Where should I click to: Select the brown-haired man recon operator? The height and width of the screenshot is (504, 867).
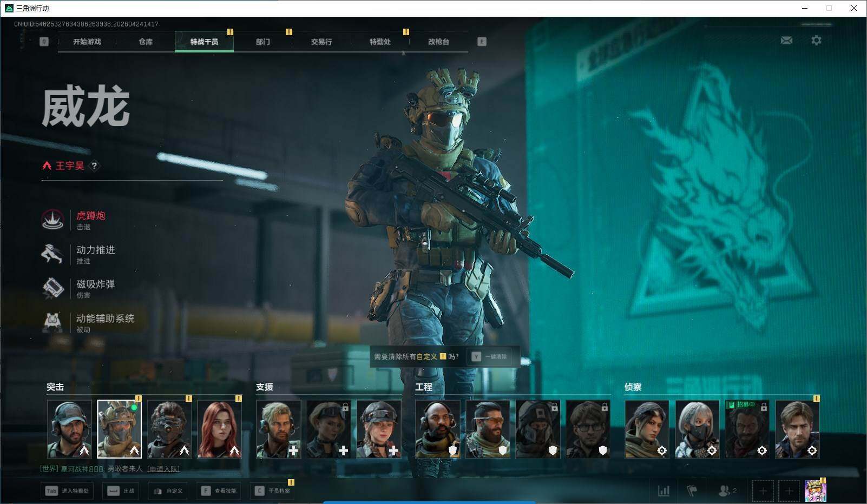pos(798,429)
